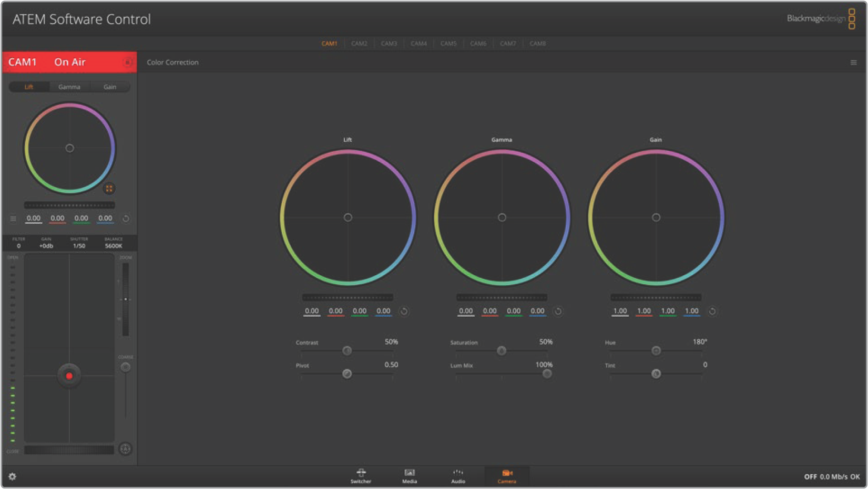868x489 pixels.
Task: Click the Lum Mix slider handle
Action: [x=547, y=374]
